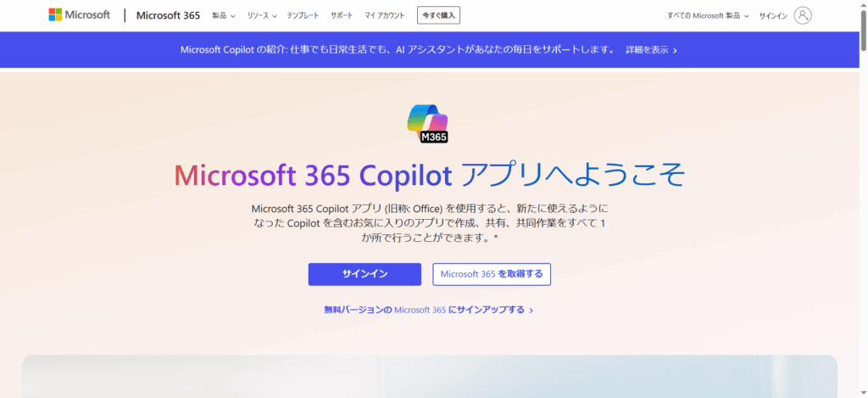The width and height of the screenshot is (868, 398).
Task: Expand すべての Microsoft 製品 dropdown
Action: [x=708, y=15]
